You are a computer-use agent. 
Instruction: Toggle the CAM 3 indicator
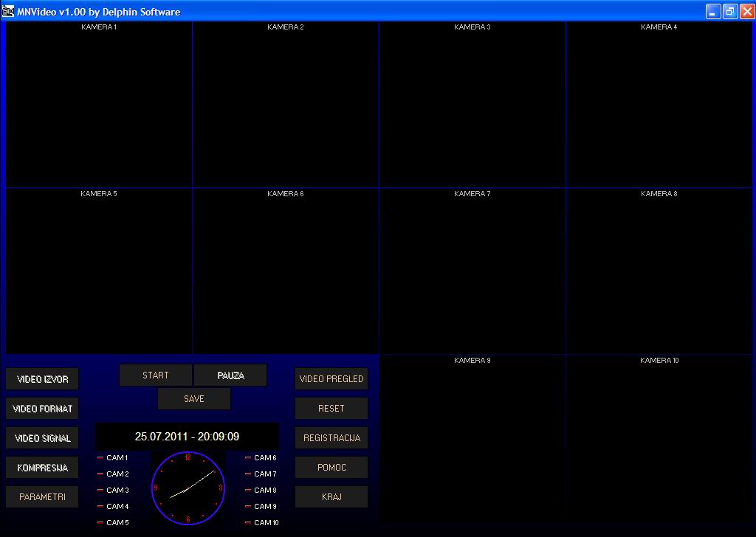point(113,490)
